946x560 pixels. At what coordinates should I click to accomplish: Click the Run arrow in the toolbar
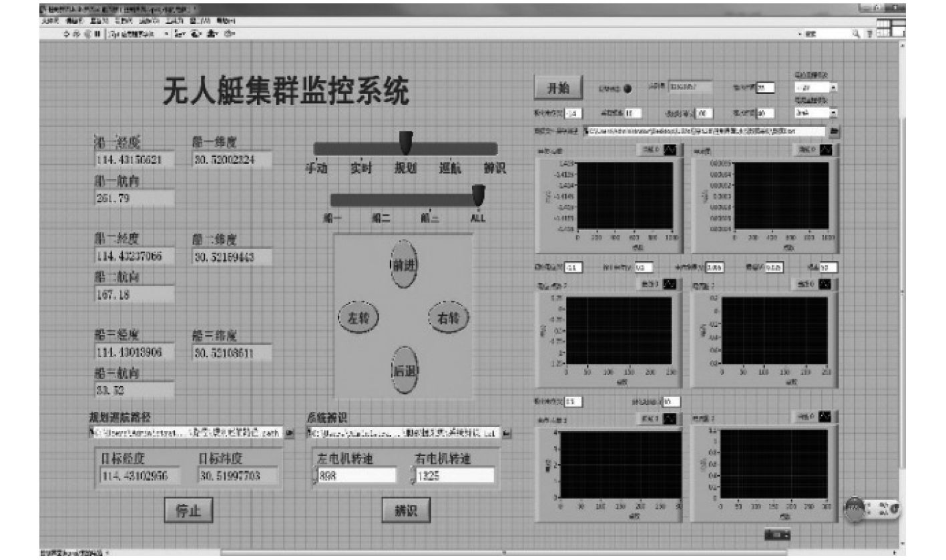click(x=67, y=33)
